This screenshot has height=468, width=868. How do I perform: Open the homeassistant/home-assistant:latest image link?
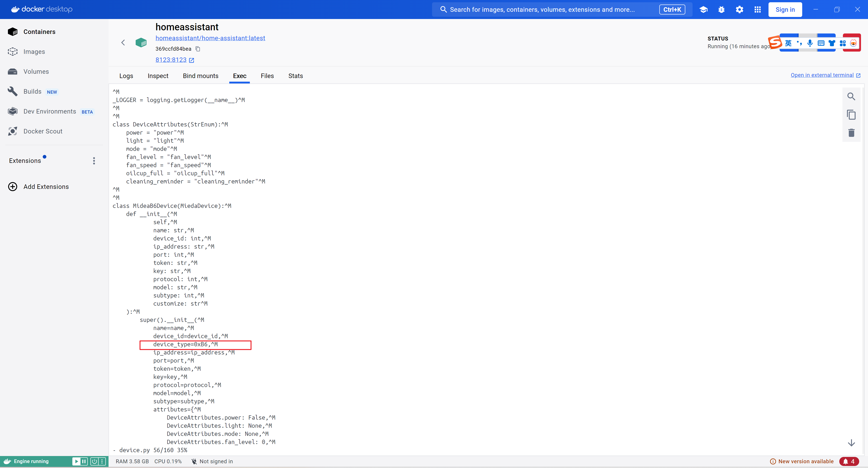pyautogui.click(x=210, y=38)
